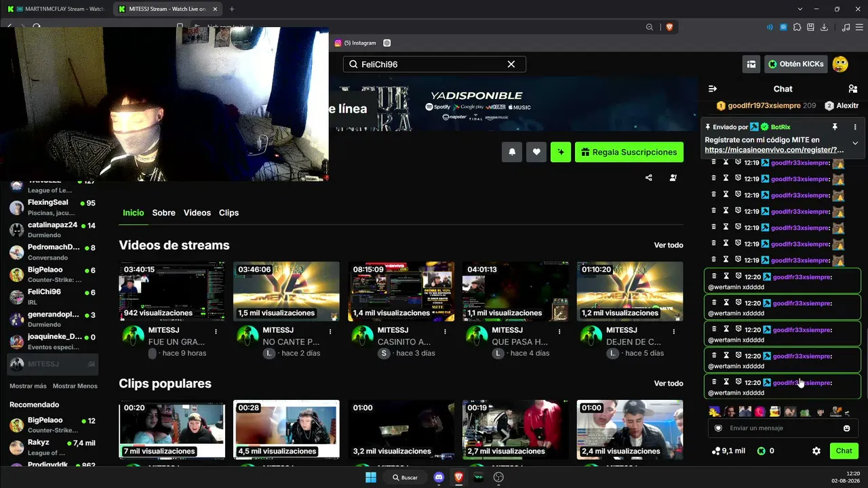Click Ver todo for Videos de streams
Viewport: 868px width, 488px height.
[669, 245]
